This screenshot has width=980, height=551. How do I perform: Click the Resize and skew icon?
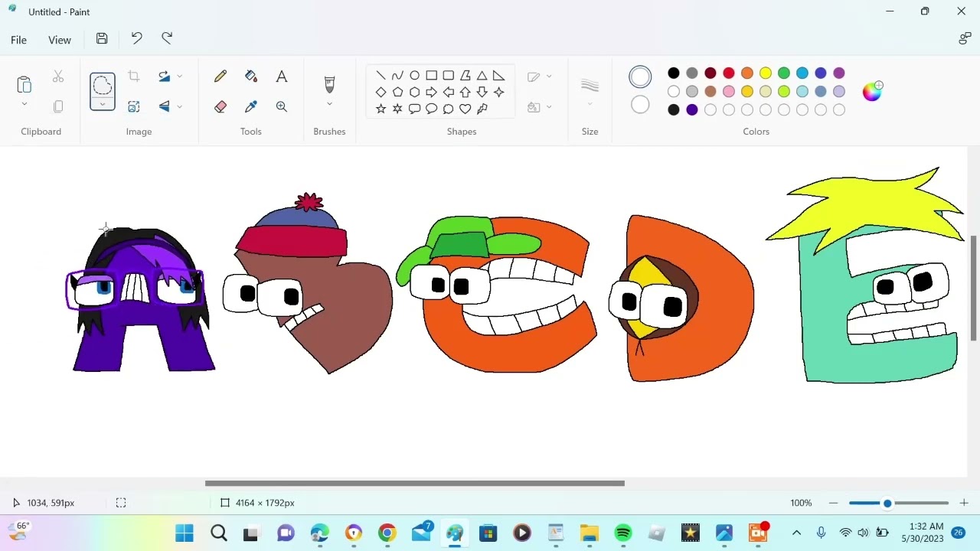[x=134, y=107]
